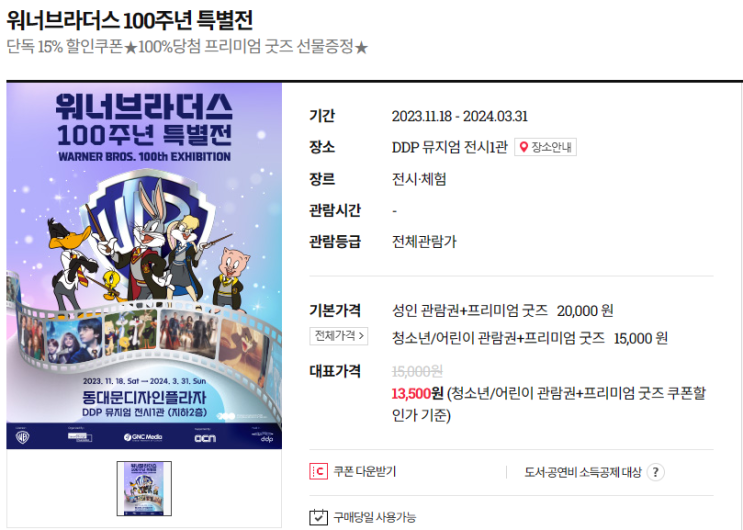
Task: Click the GNC Media logo on poster
Action: click(x=143, y=437)
